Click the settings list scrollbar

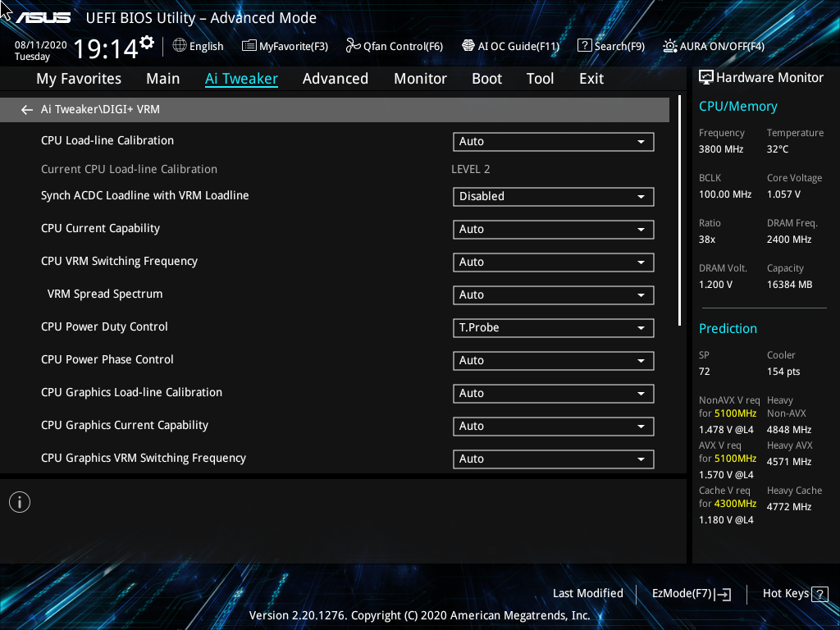point(679,211)
